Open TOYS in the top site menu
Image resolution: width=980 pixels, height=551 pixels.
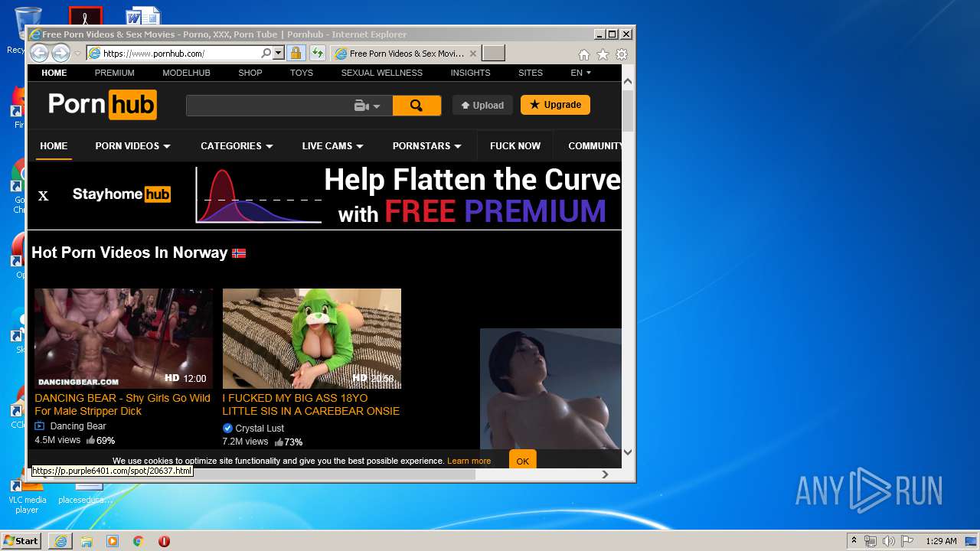302,73
